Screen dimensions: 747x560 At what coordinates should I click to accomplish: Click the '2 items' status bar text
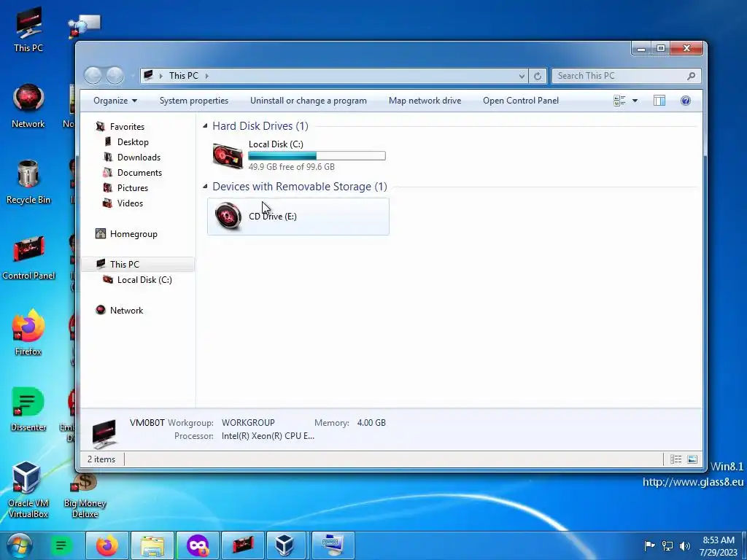(101, 459)
